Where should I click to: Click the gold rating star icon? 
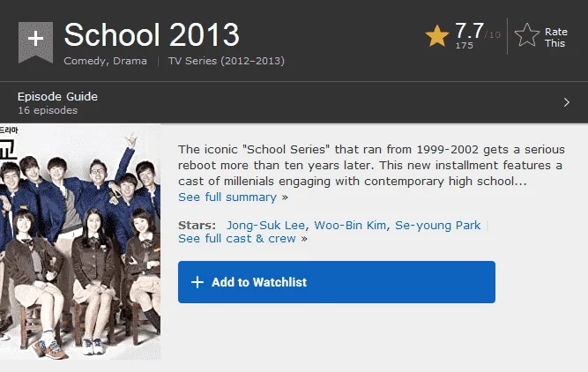coord(437,36)
